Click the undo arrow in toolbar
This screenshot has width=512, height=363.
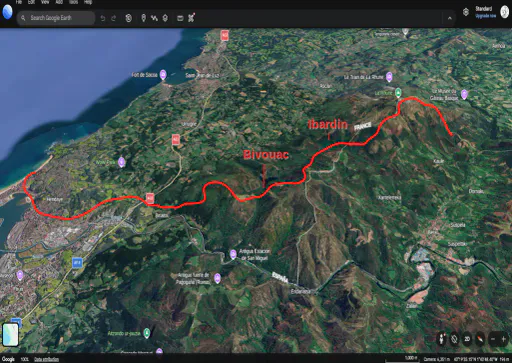tap(103, 18)
